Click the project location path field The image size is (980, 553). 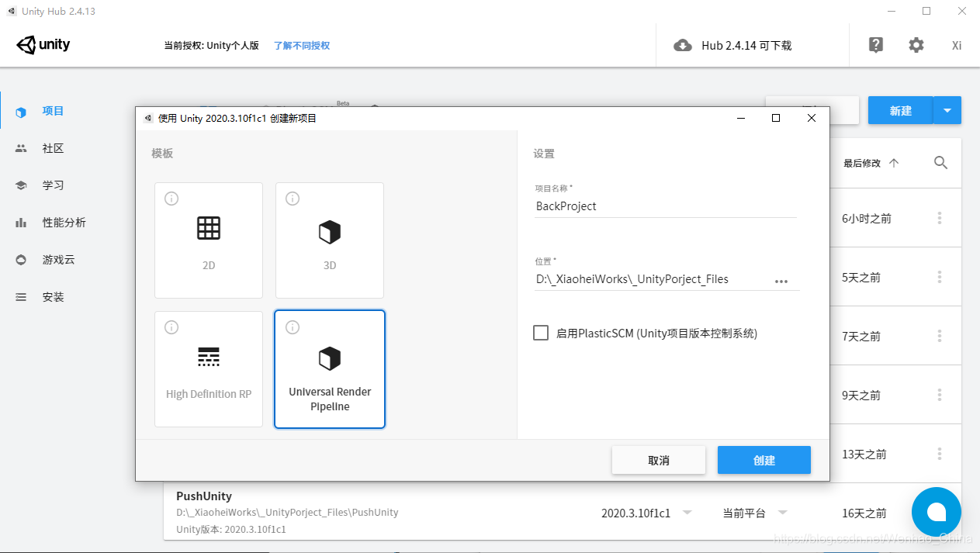652,279
